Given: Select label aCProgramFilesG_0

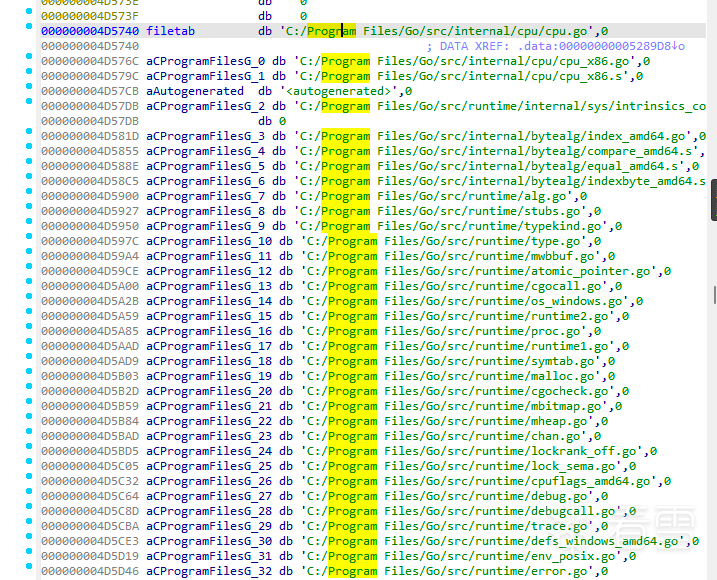Looking at the screenshot, I should click(x=205, y=61).
